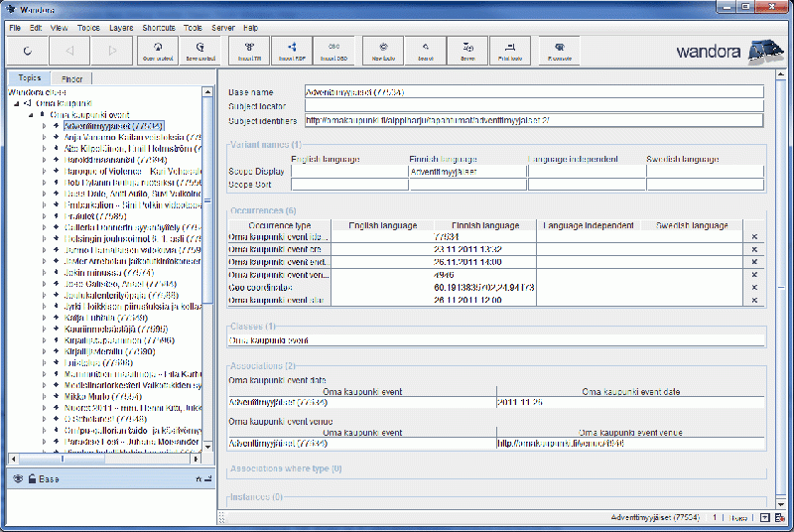The image size is (794, 532).
Task: Click the Import RDF toolbar button
Action: [292, 50]
